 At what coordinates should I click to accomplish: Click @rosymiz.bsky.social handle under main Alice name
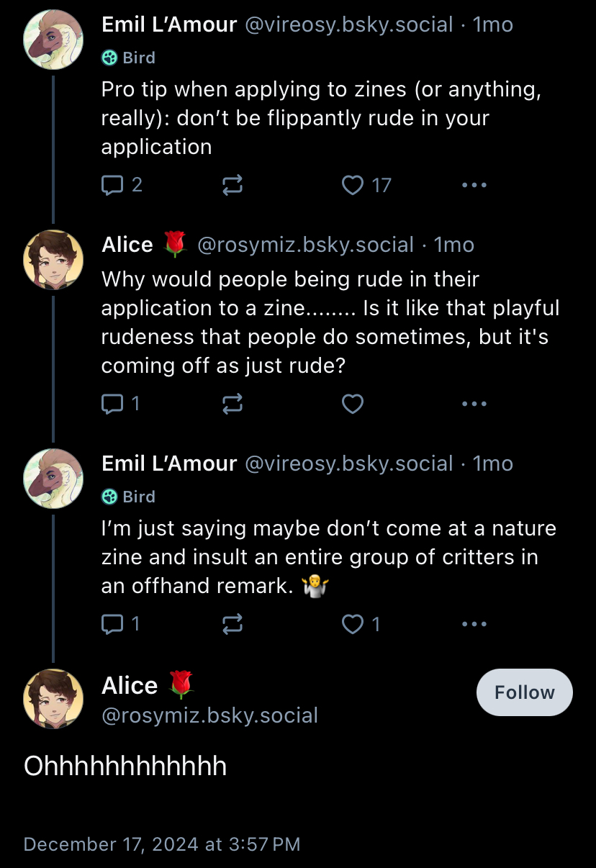[209, 715]
